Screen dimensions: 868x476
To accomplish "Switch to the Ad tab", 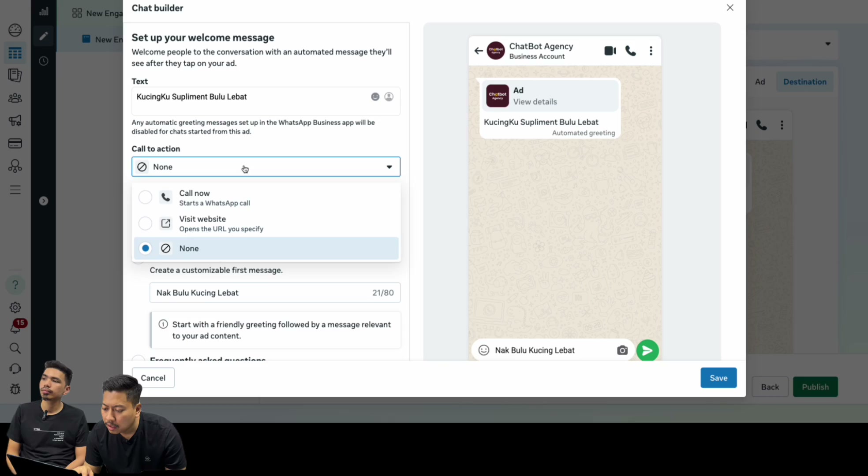I will click(x=759, y=82).
